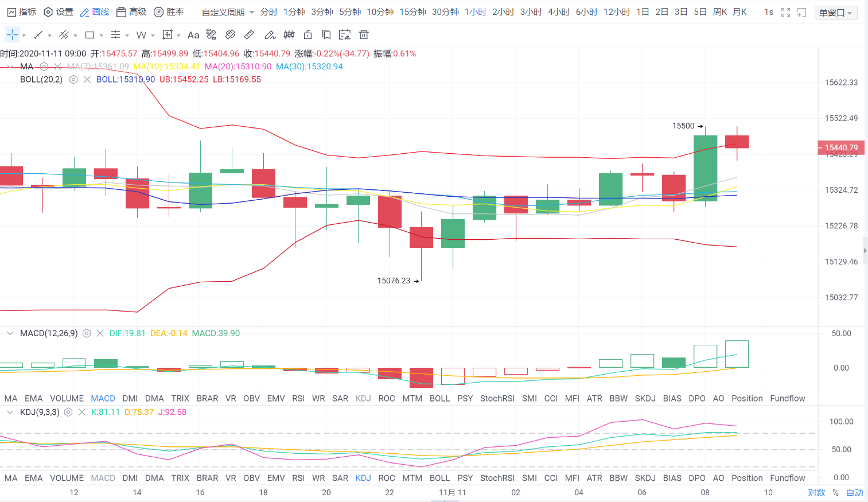Switch to 15分钟 timeframe
The image size is (868, 502).
tap(412, 12)
